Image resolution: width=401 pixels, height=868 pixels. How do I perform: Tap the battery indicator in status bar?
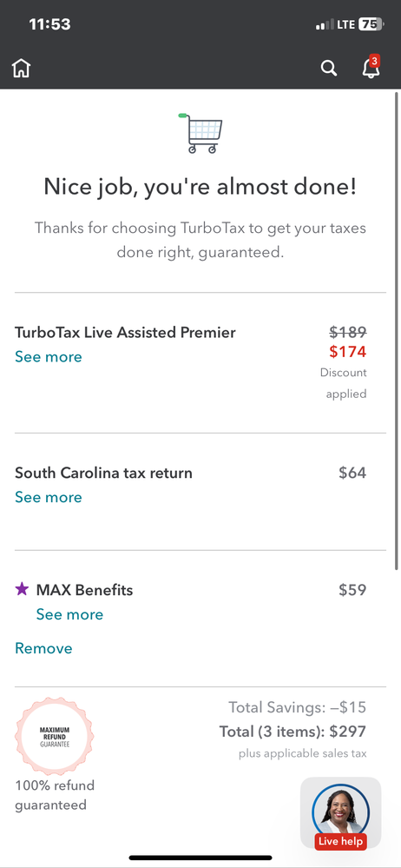371,24
